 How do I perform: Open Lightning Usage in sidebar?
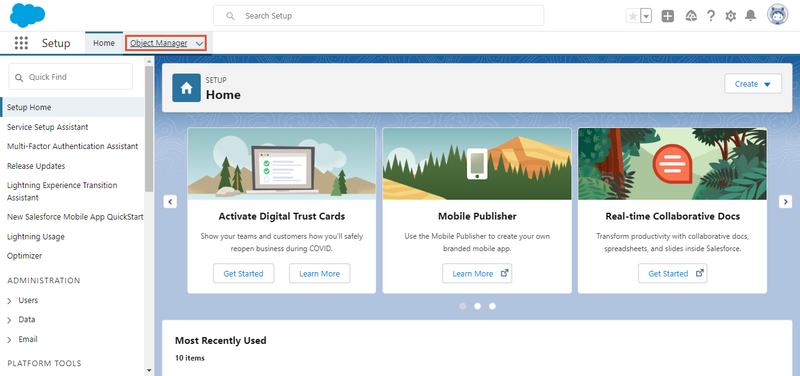pos(36,237)
